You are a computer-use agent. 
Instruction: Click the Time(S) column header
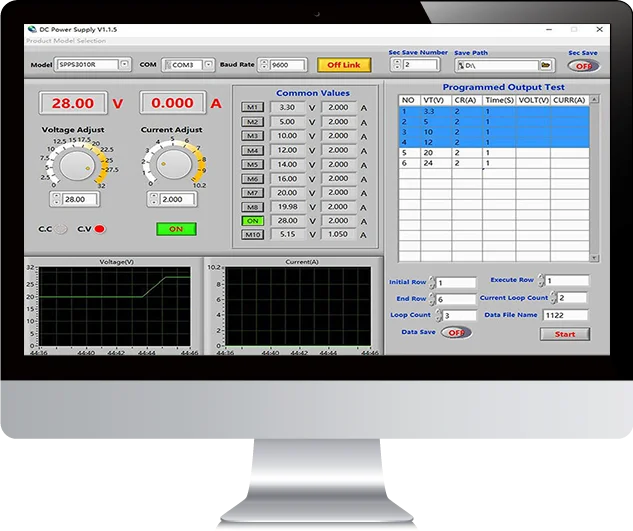click(x=499, y=100)
